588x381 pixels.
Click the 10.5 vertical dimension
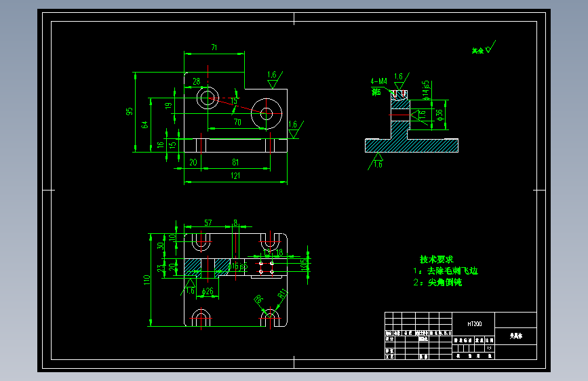click(303, 265)
